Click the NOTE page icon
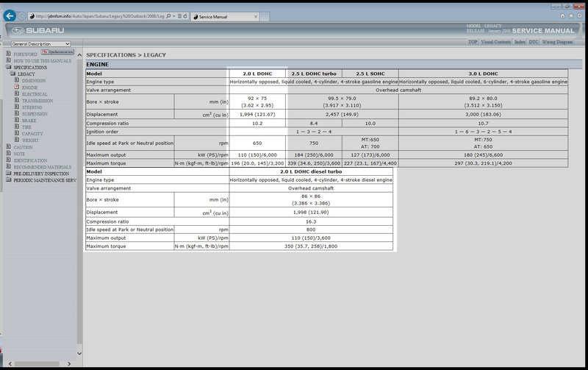The image size is (588, 370). click(x=9, y=153)
